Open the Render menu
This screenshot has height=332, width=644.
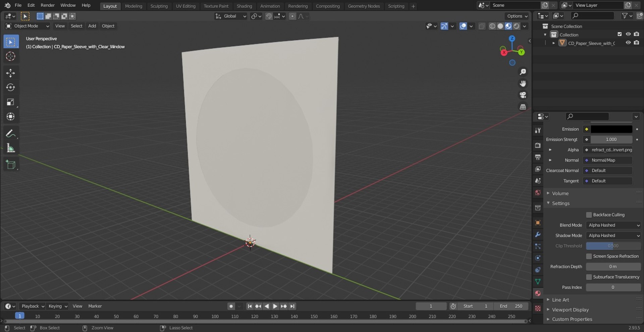(48, 5)
